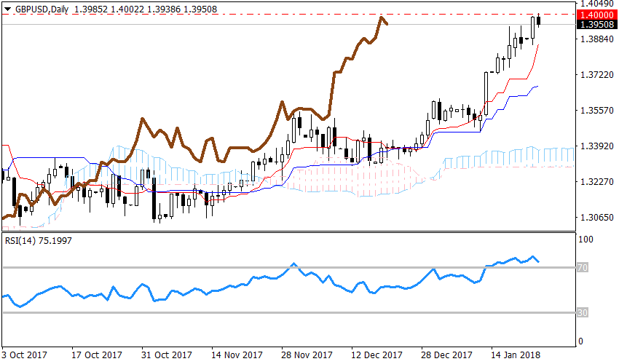Screen dimensions: 619x364
Task: Click the RSI scale 0 value
Action: [580, 341]
